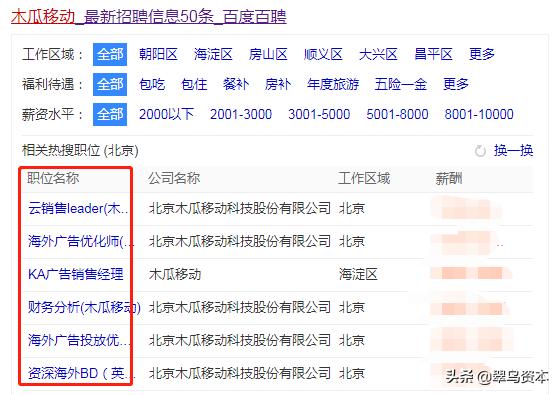560x395 pixels.
Task: Filter work area by 海淀区
Action: (x=213, y=54)
